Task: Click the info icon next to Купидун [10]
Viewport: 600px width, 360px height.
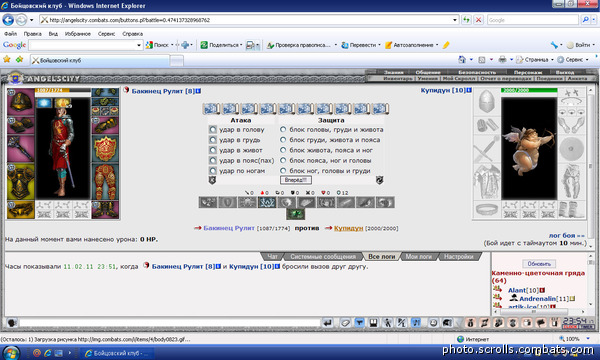Action: tap(469, 90)
